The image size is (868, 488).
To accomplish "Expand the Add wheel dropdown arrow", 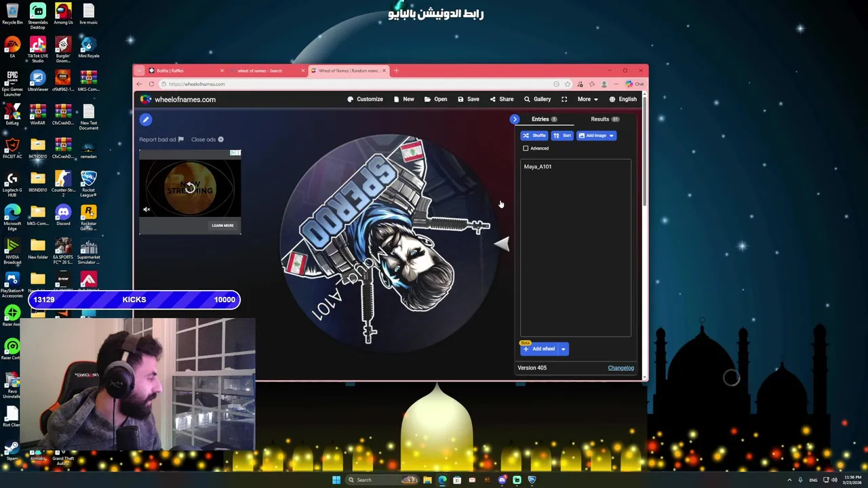I will click(x=563, y=349).
